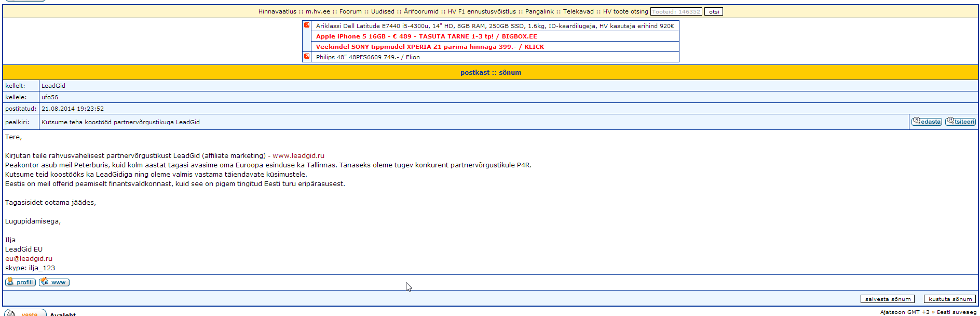Open HV F1 ennustusvõistlus link
The width and height of the screenshot is (980, 316).
tap(482, 11)
